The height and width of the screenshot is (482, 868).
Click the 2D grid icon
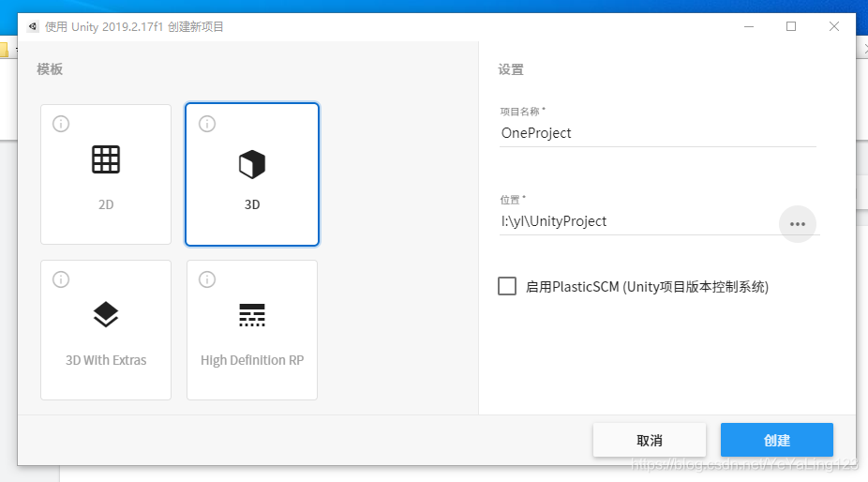[106, 160]
